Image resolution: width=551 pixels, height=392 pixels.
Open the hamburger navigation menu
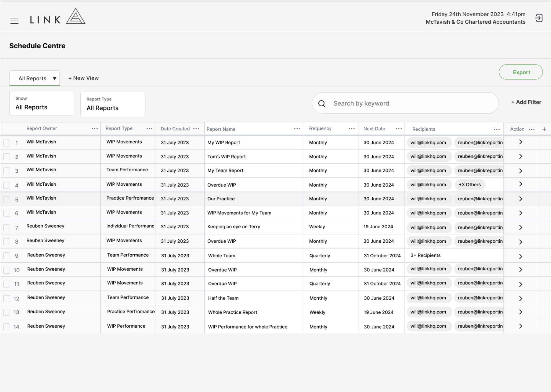[14, 21]
